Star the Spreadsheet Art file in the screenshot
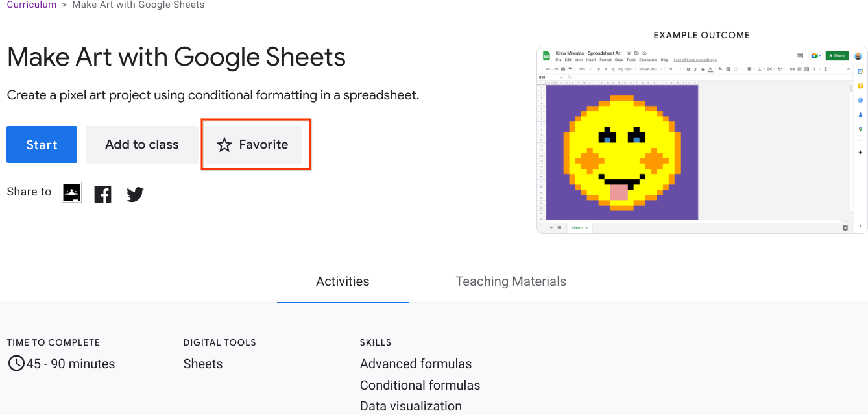 (629, 53)
